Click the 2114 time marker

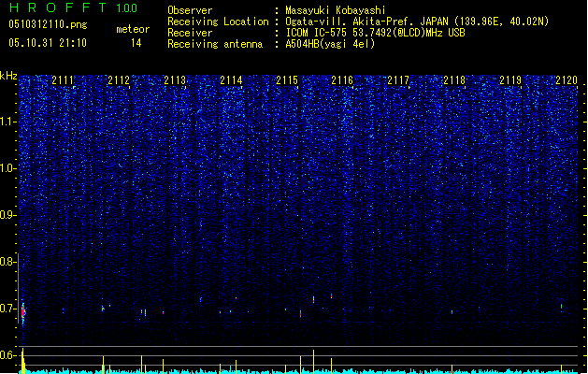(231, 80)
